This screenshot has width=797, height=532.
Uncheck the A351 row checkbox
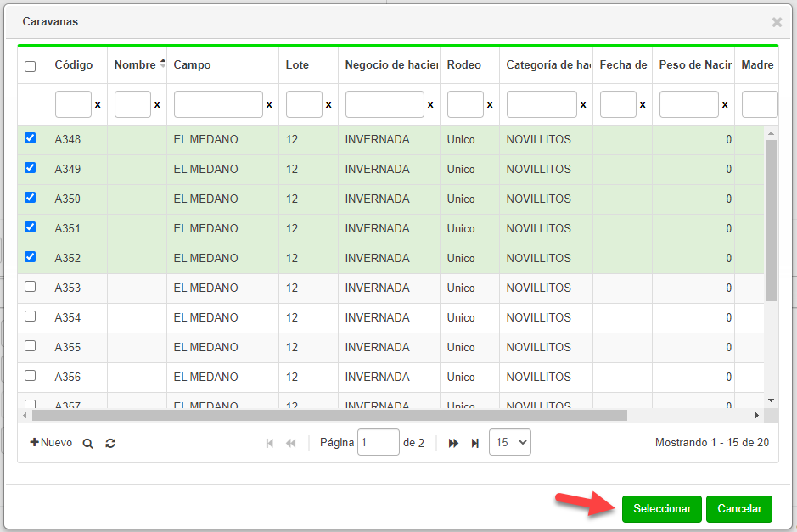coord(30,227)
